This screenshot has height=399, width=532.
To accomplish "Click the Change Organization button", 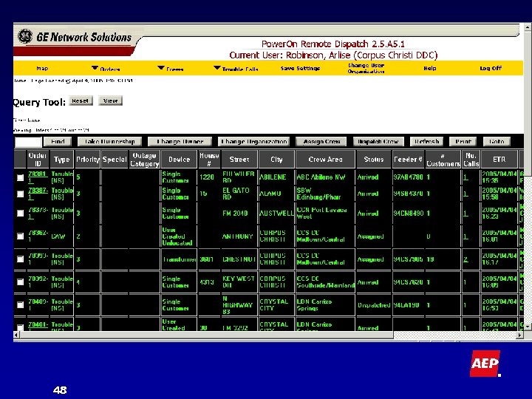I will [253, 141].
